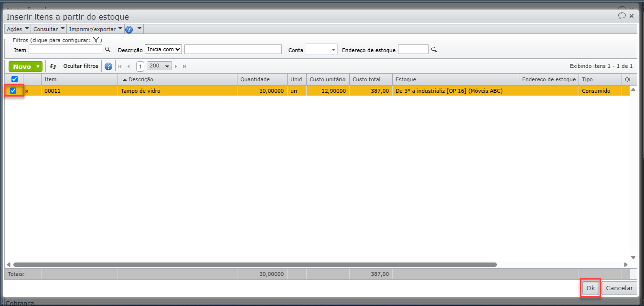Sort by Endereço de estoque column header

tap(549, 79)
